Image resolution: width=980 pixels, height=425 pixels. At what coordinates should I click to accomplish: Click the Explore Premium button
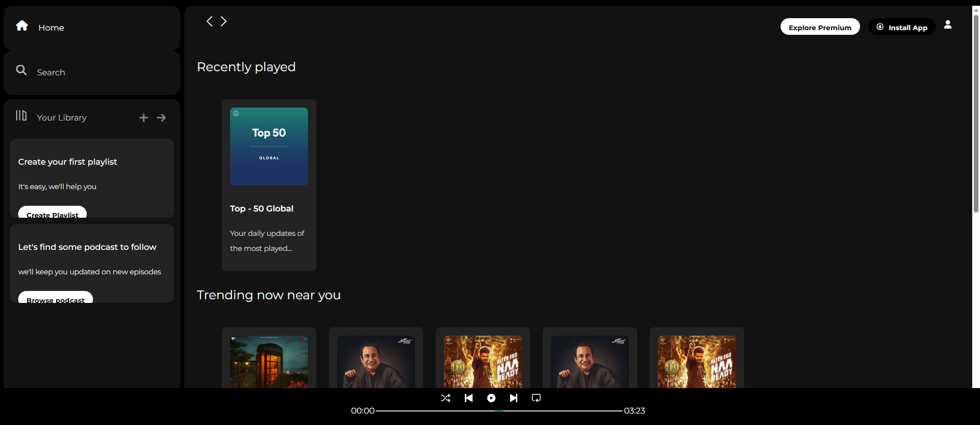[x=820, y=27]
